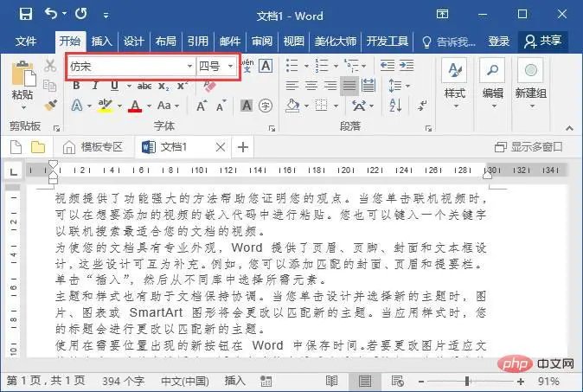583x392 pixels.
Task: Close the 文档1 document tab
Action: (x=220, y=147)
